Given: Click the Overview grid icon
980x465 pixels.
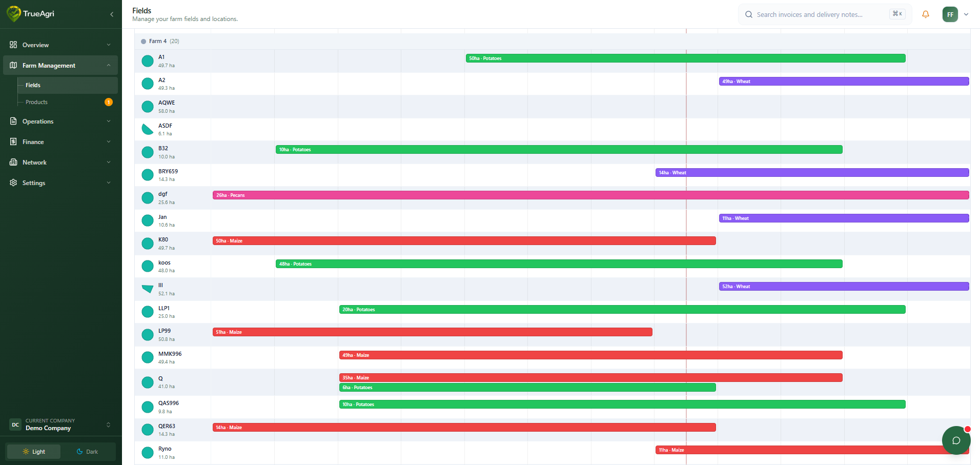Looking at the screenshot, I should point(13,45).
